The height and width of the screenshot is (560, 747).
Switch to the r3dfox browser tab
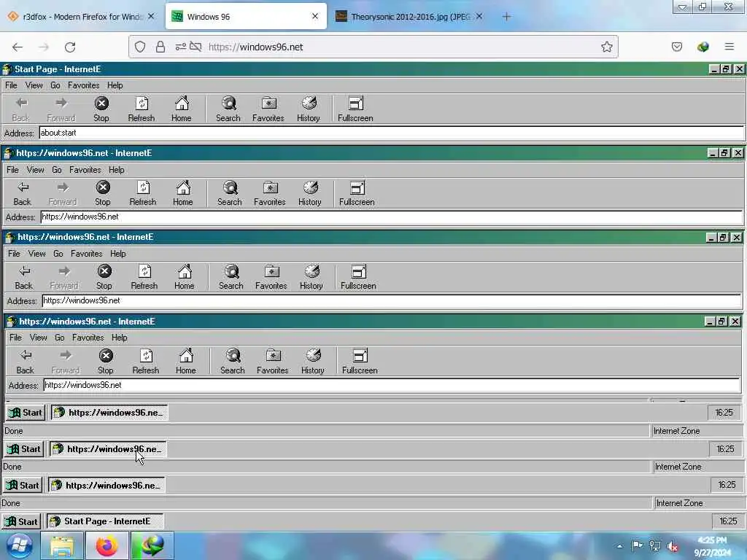[81, 17]
